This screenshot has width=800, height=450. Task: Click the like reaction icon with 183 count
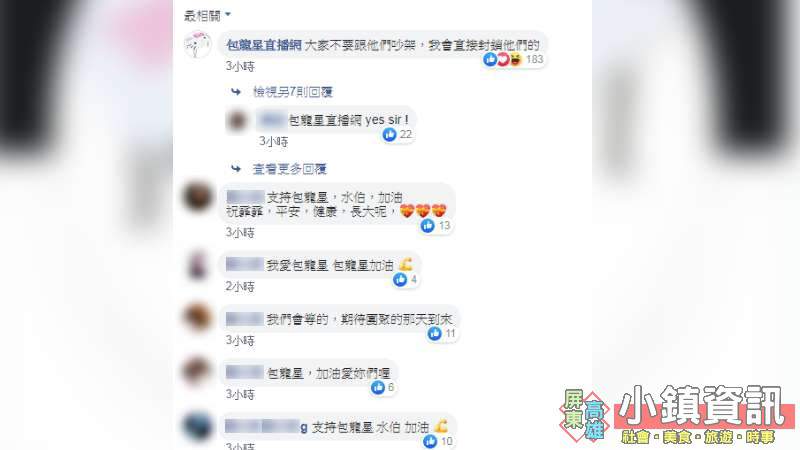(x=490, y=59)
